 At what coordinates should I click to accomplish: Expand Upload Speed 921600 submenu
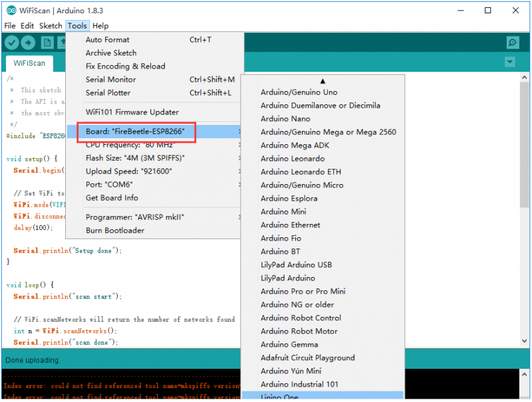(x=155, y=171)
